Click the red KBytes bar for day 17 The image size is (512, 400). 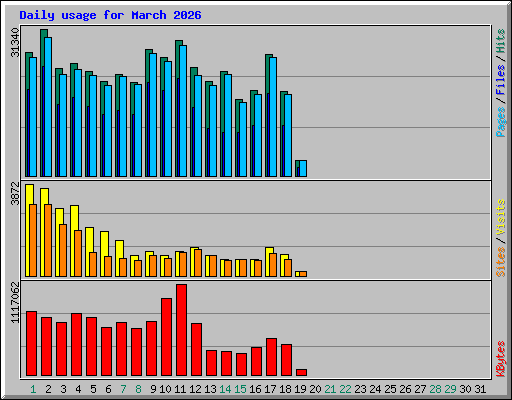click(271, 357)
